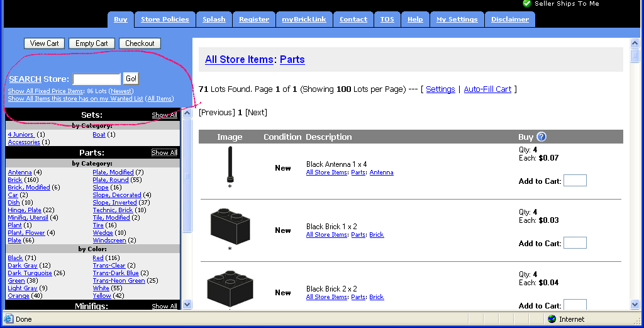Open the Technic, Brick category
The image size is (644, 328).
(113, 210)
